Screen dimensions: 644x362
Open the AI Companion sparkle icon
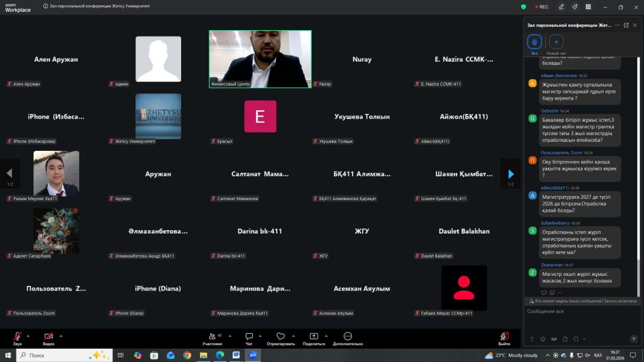575,7
